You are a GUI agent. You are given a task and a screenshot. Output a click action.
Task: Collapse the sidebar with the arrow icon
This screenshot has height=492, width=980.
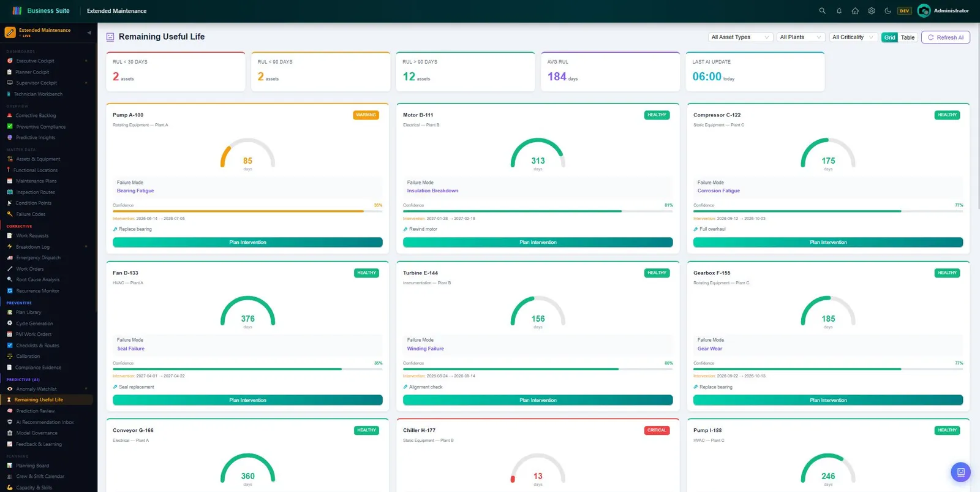[89, 32]
